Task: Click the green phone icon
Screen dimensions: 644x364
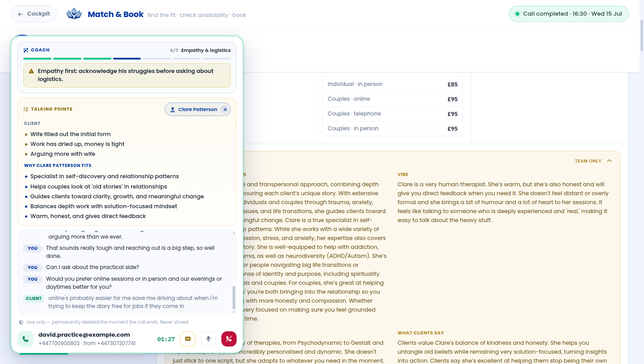Action: coord(25,339)
